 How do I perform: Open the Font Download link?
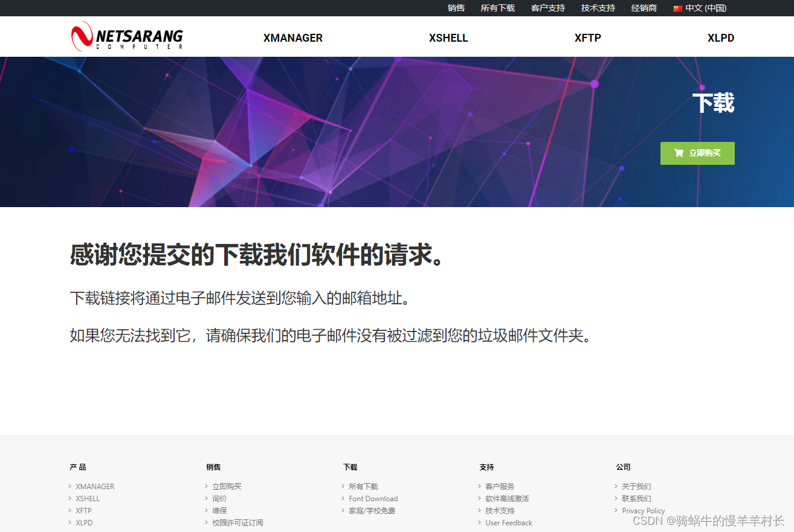373,499
